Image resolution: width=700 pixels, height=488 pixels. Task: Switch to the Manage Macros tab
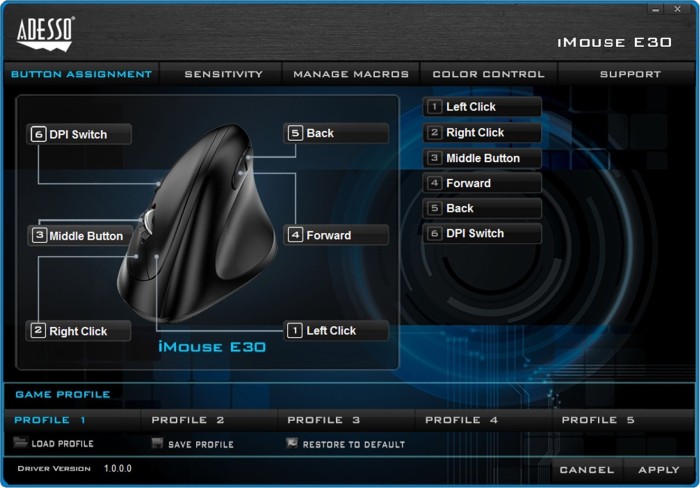pyautogui.click(x=351, y=74)
